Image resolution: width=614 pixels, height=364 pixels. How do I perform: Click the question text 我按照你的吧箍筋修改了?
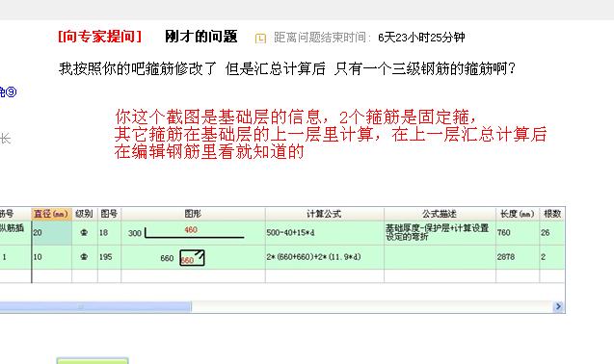click(138, 69)
